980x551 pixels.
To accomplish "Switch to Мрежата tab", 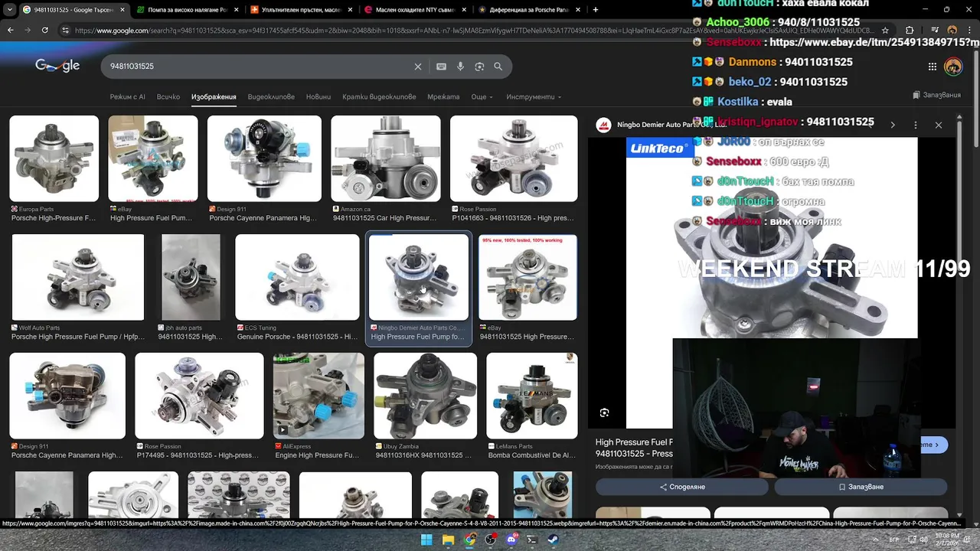I will click(443, 97).
